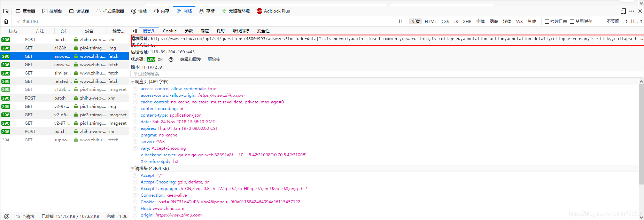Screen dimensions: 644x220
Task: Open the 存储 storage tab
Action: (x=207, y=11)
